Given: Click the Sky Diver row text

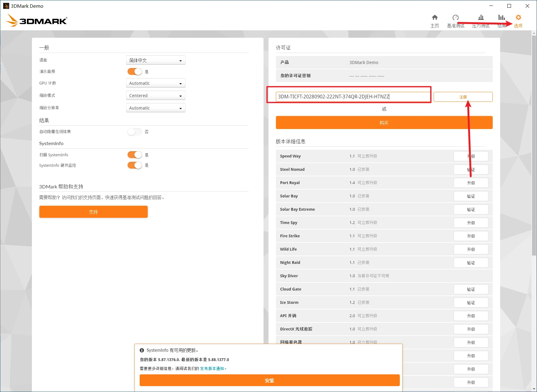Looking at the screenshot, I should click(x=289, y=276).
